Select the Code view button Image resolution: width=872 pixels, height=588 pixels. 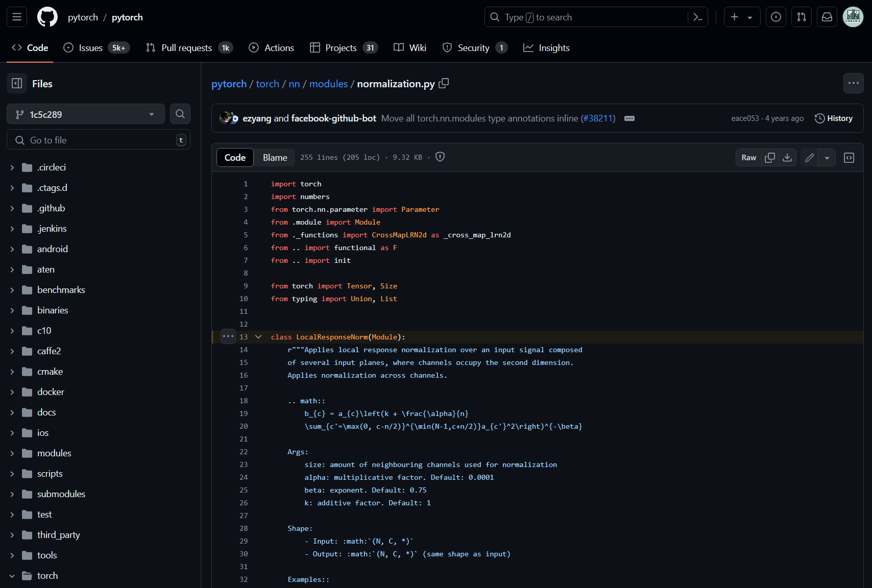point(235,158)
